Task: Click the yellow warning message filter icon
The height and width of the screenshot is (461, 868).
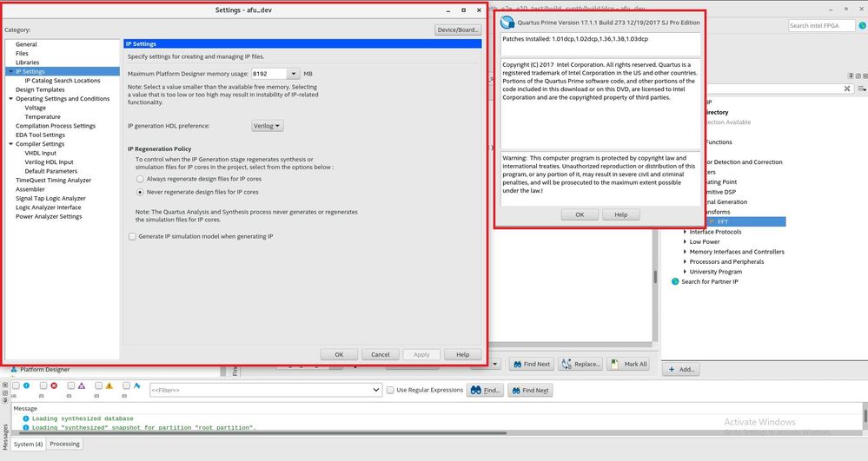Action: click(x=109, y=385)
